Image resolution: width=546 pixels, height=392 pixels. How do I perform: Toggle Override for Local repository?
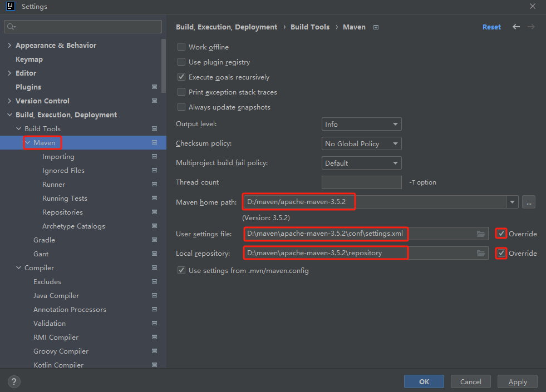501,253
